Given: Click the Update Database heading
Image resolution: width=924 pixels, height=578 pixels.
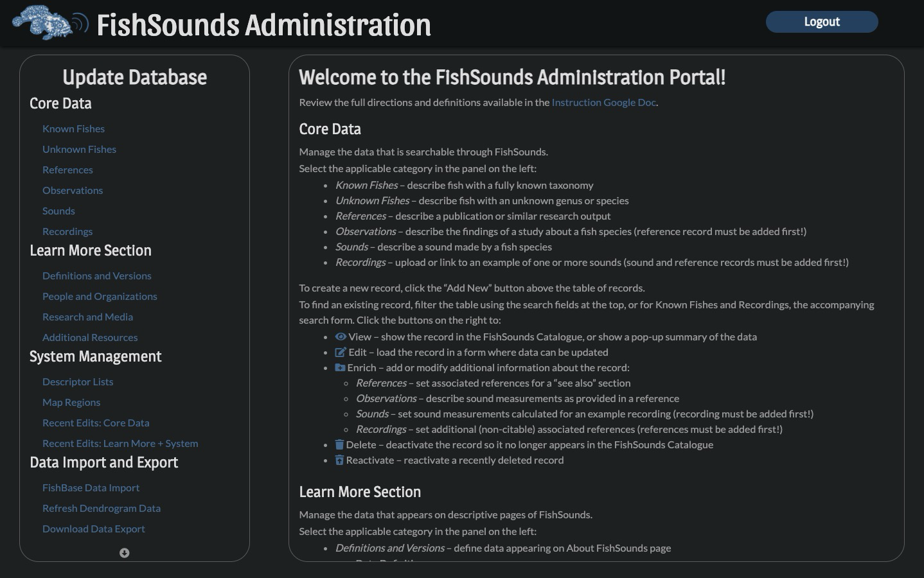Looking at the screenshot, I should (134, 77).
